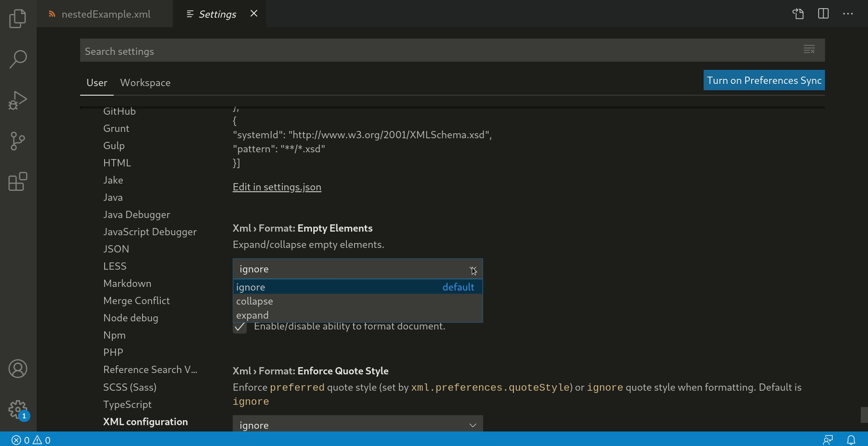The image size is (868, 446).
Task: Toggle the format document checkbox
Action: pos(240,327)
